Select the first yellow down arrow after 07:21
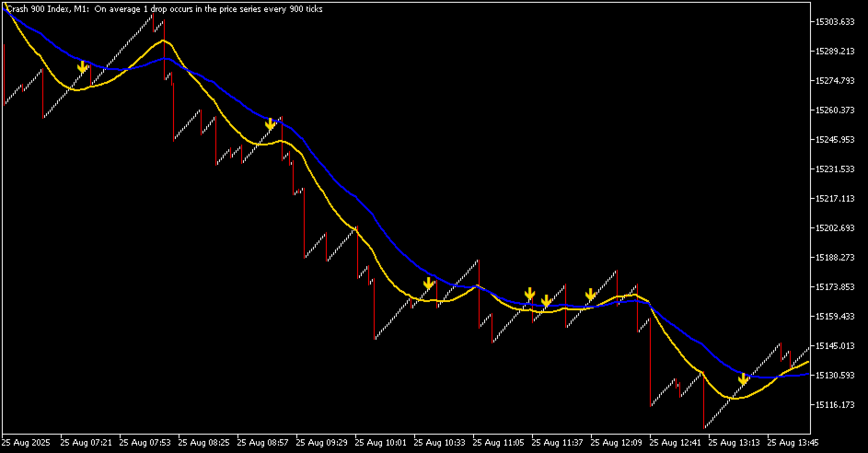 coord(83,67)
